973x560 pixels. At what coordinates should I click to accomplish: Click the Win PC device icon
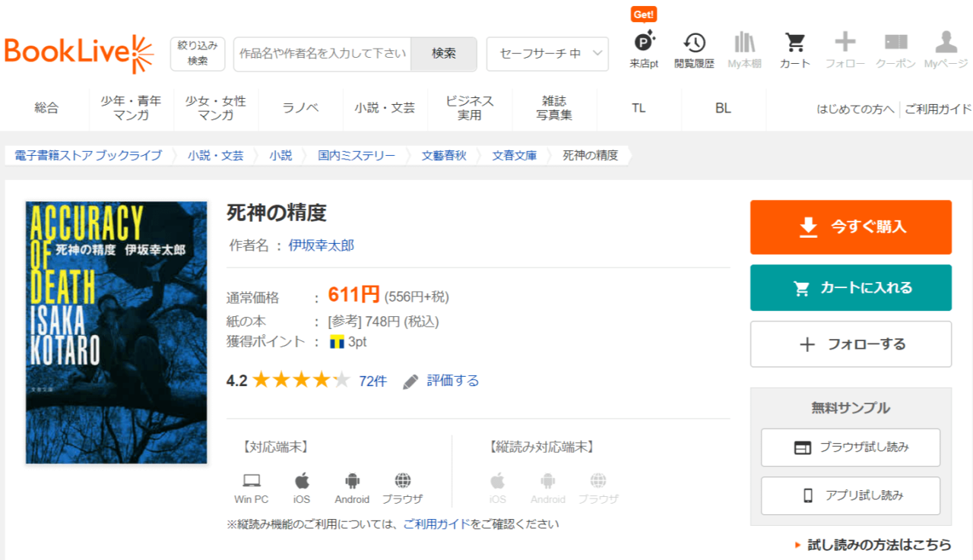252,480
